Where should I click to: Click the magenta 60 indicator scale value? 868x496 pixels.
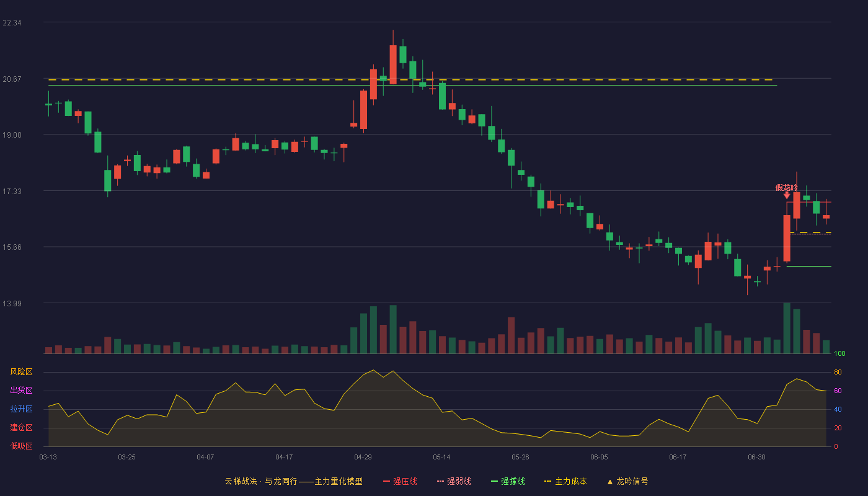pyautogui.click(x=838, y=391)
